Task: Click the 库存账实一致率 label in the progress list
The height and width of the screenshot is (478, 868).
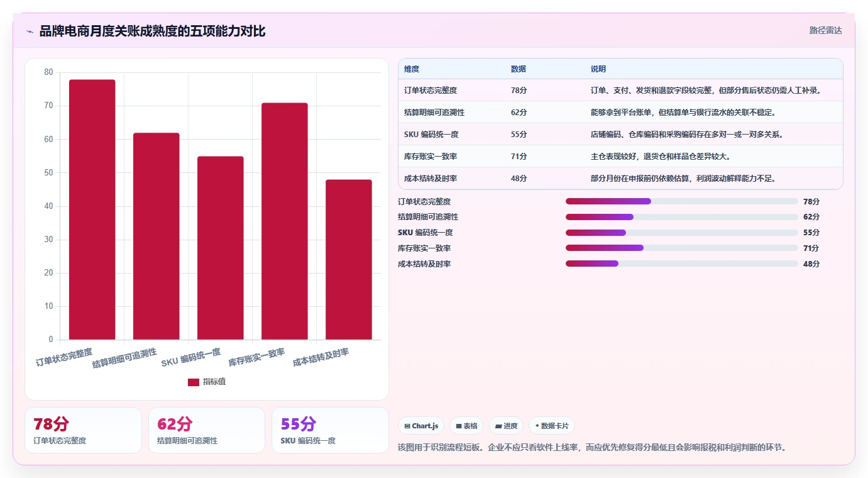Action: point(424,248)
